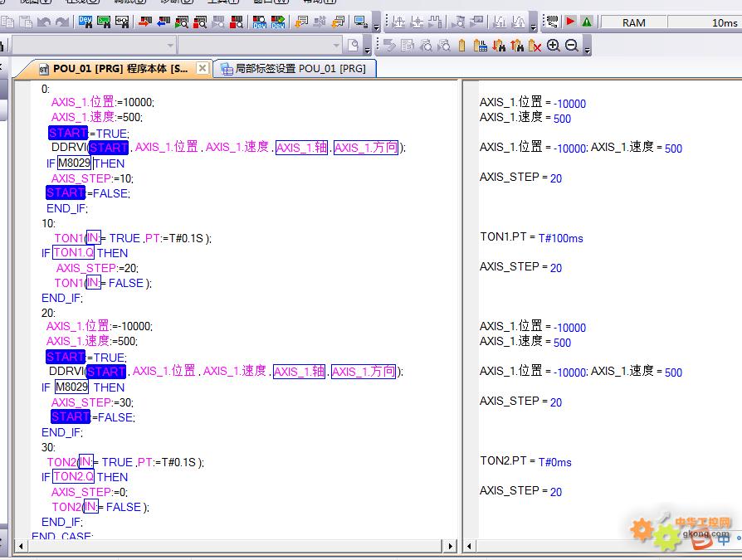
Task: Open bookmark list icon
Action: coord(481,46)
